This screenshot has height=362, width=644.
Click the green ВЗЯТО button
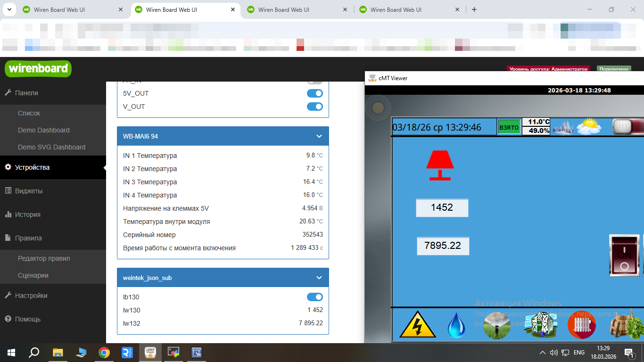click(x=509, y=127)
